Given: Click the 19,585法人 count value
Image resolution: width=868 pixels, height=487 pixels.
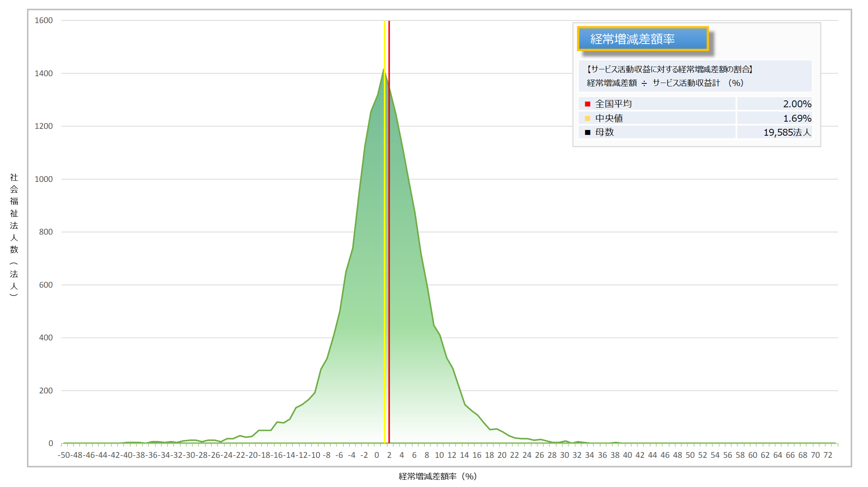Looking at the screenshot, I should 787,132.
